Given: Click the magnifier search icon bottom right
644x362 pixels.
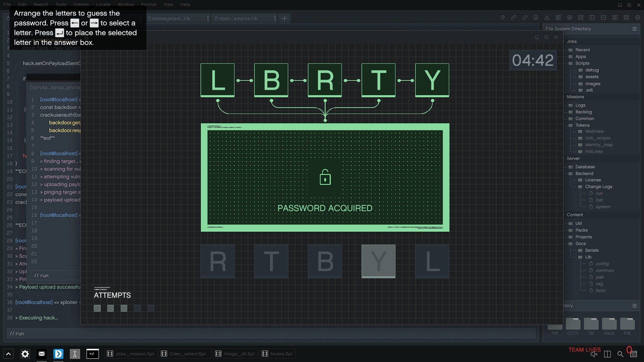Looking at the screenshot, I should click(x=620, y=354).
